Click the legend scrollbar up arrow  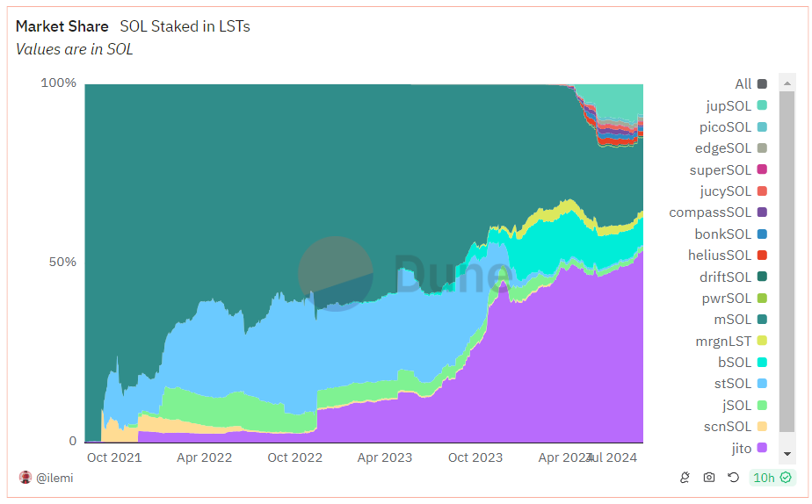pyautogui.click(x=787, y=83)
